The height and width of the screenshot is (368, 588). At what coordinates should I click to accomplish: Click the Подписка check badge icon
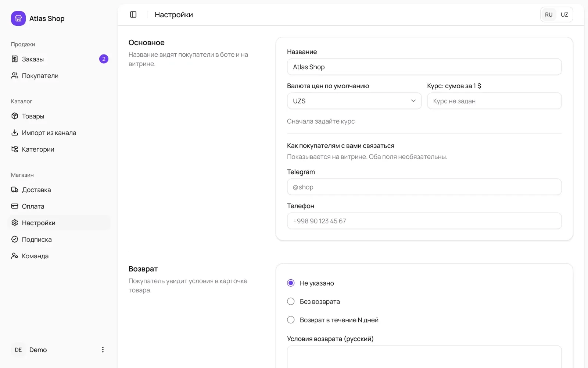click(x=15, y=239)
